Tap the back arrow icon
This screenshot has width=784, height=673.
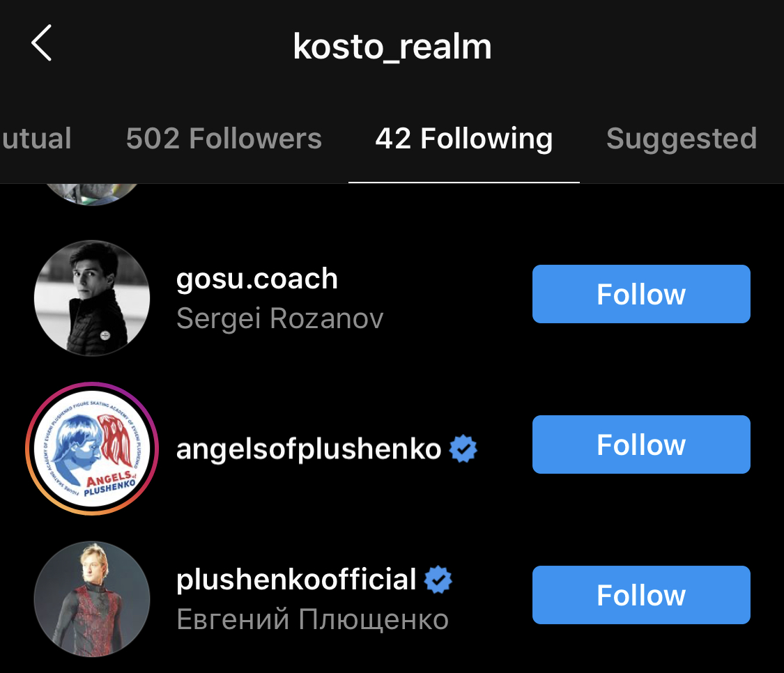coord(42,43)
